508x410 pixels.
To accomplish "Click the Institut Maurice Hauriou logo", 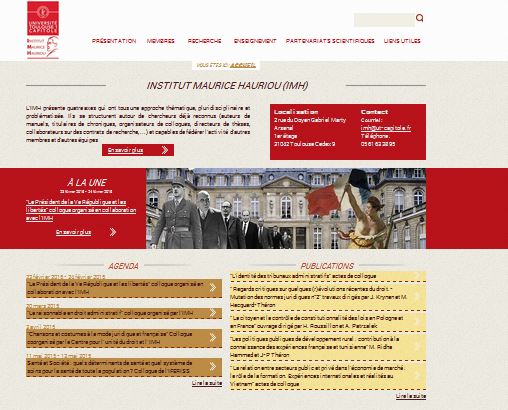I will point(43,47).
